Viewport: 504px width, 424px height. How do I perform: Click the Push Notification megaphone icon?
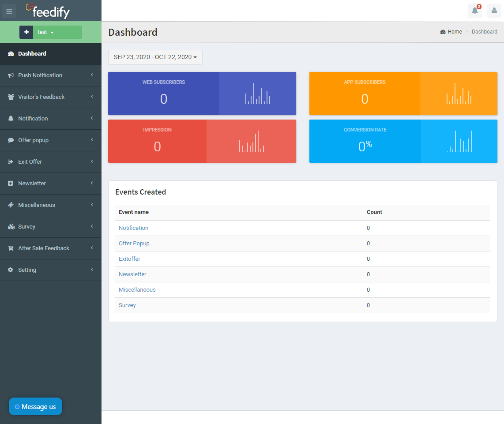click(x=11, y=75)
